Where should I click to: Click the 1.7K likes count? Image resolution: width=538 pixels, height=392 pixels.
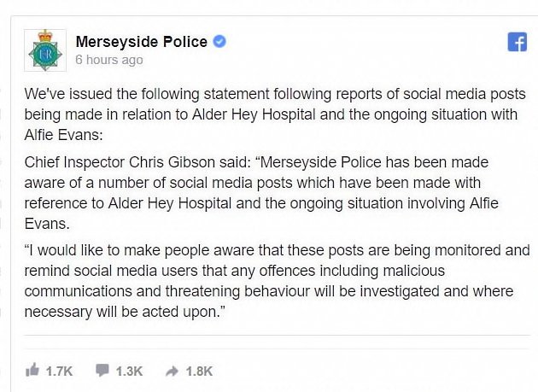click(59, 372)
